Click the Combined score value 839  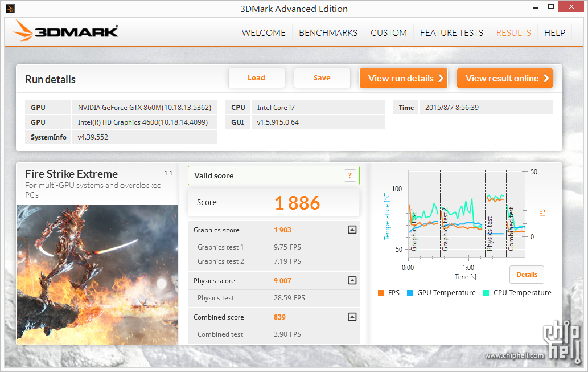[x=279, y=317]
